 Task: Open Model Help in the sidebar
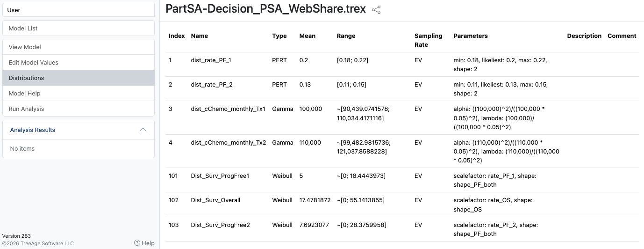[79, 93]
